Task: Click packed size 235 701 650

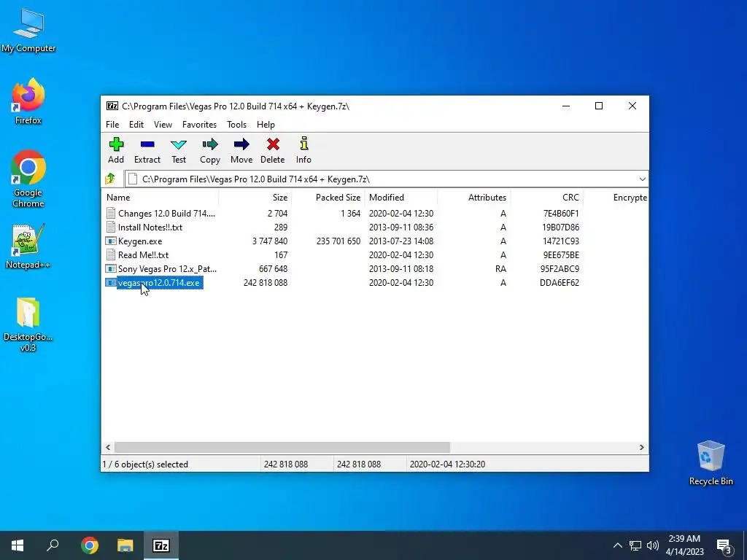Action: click(338, 241)
